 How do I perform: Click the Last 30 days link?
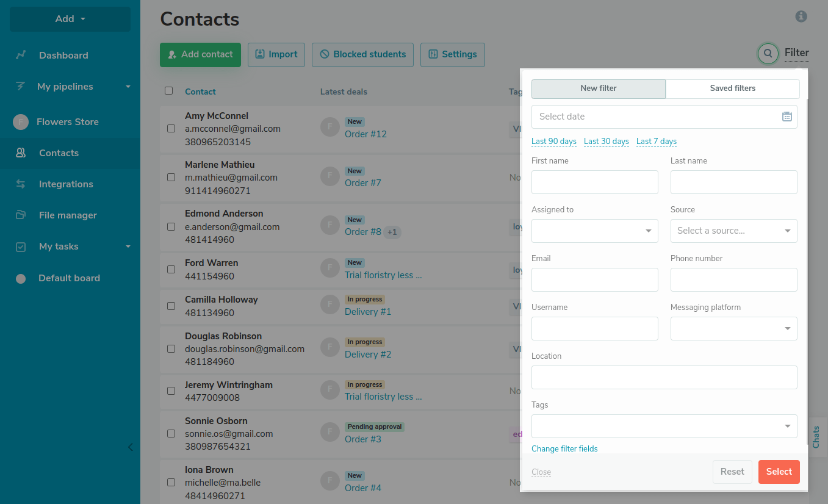(x=606, y=142)
